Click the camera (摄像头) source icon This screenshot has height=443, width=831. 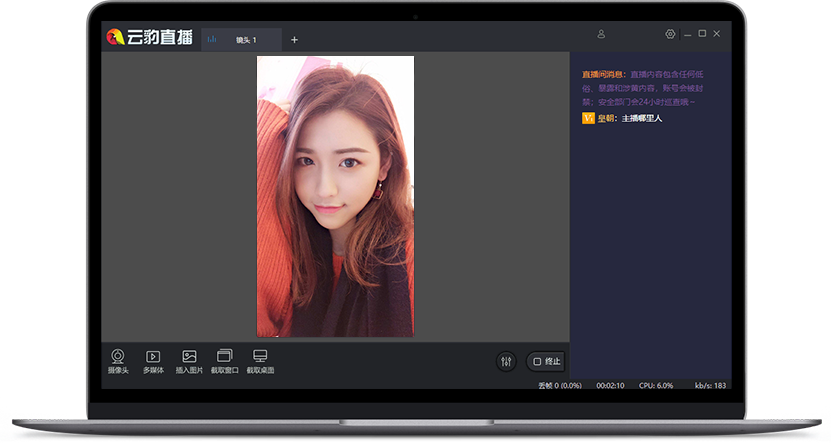coord(118,357)
